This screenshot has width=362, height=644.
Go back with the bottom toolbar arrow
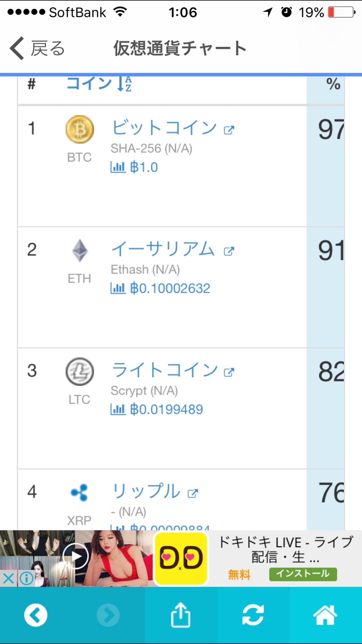[36, 615]
